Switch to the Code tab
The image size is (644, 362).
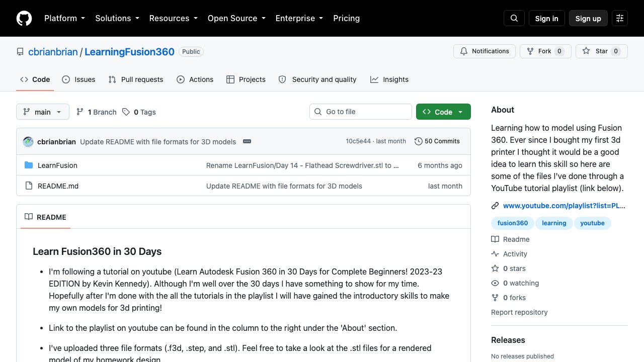point(35,79)
